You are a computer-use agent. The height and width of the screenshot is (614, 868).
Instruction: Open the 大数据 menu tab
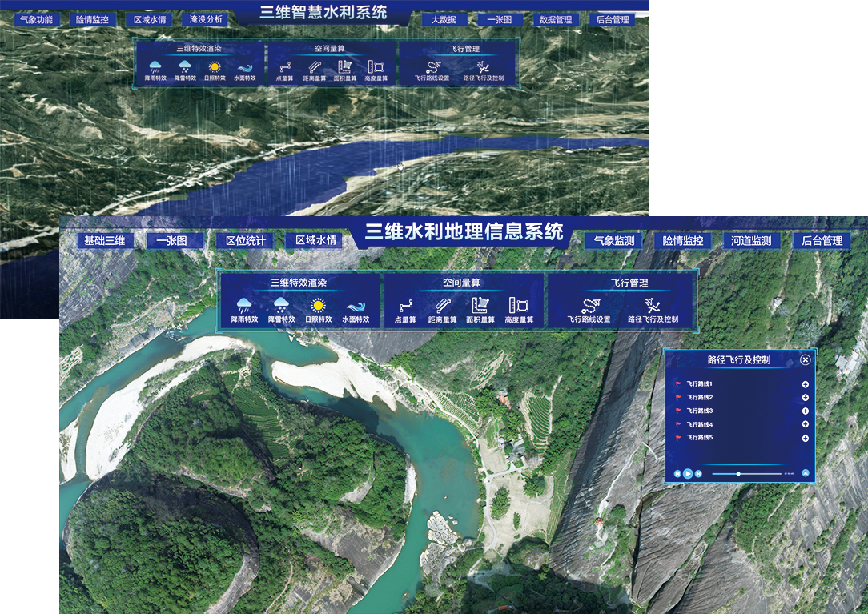[x=444, y=19]
